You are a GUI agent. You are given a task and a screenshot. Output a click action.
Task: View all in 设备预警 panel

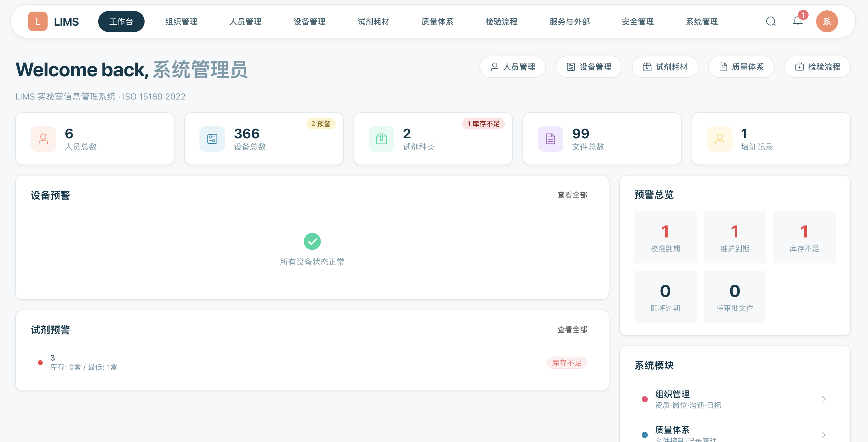(x=572, y=195)
